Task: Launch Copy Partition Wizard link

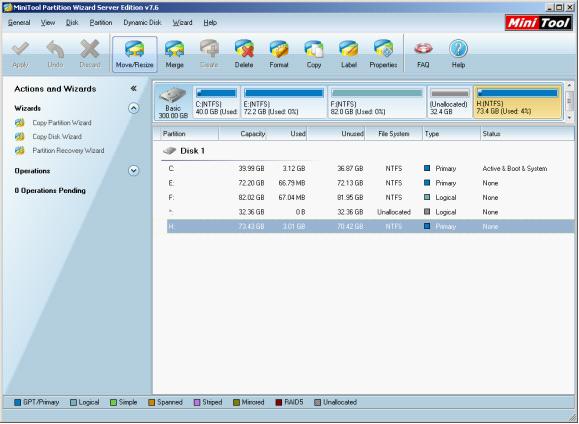Action: (62, 123)
